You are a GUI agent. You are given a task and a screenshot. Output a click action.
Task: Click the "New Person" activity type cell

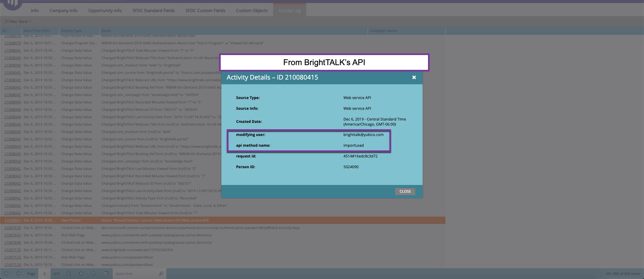71,220
